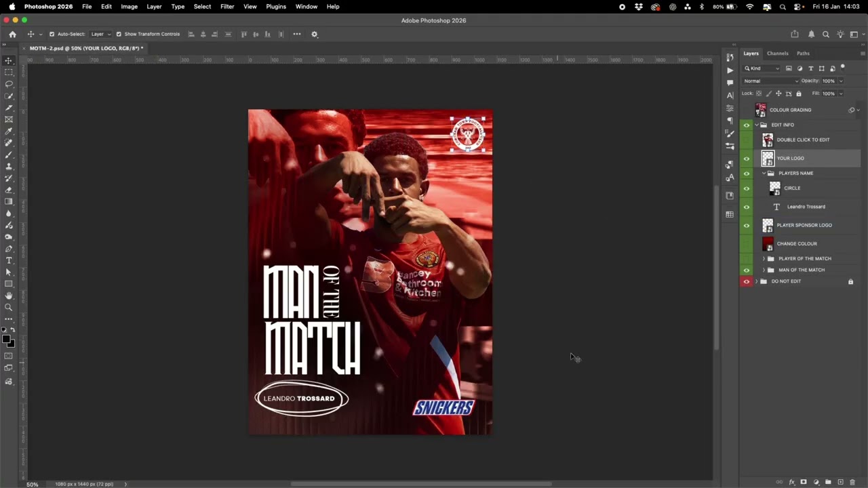Hide the DO NOT EDIT group
This screenshot has height=488, width=868.
point(747,281)
